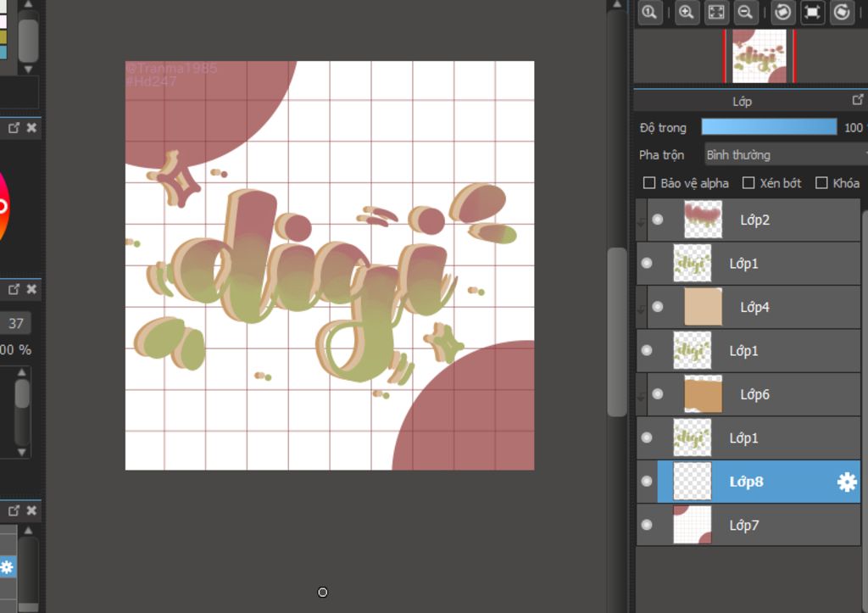The height and width of the screenshot is (613, 868).
Task: Toggle visibility of selected Lớp8 layer
Action: 647,482
